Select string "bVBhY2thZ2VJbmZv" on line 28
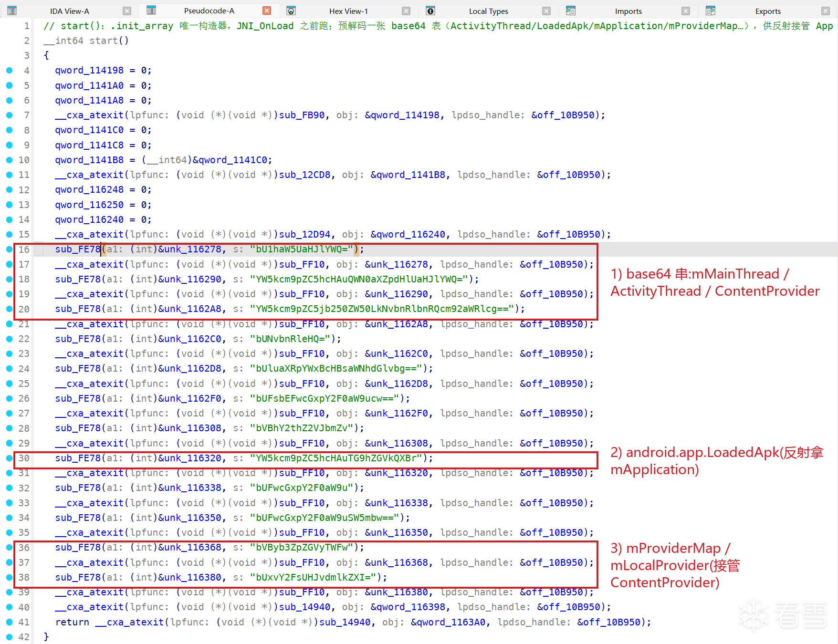The height and width of the screenshot is (644, 838). point(302,428)
